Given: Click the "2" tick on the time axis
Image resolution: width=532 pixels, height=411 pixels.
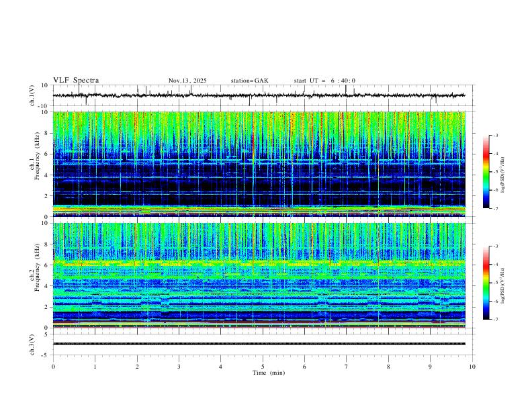Looking at the screenshot, I should [x=137, y=367].
